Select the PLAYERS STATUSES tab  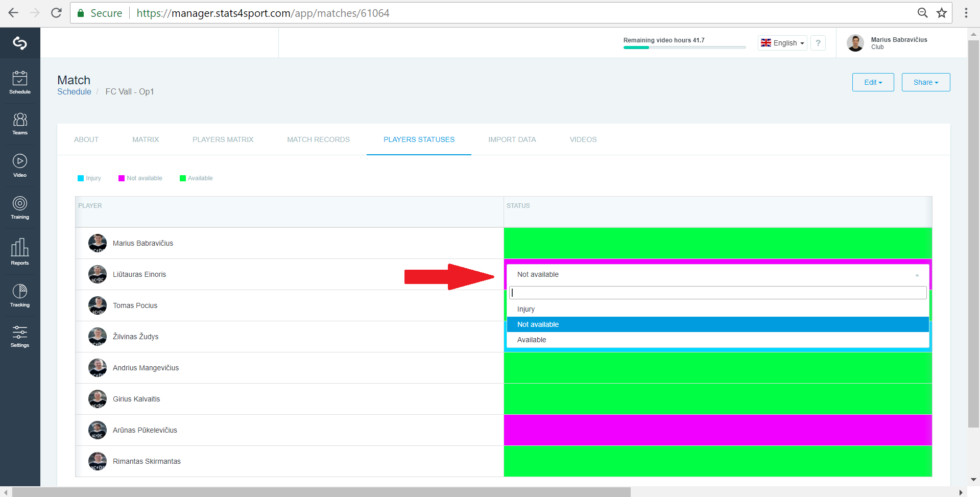point(419,139)
